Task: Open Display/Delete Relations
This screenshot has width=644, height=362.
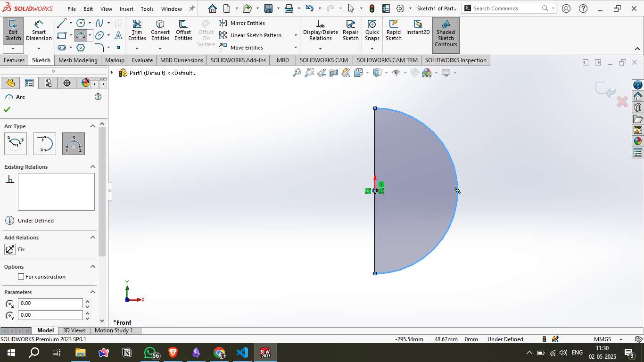Action: coord(321,31)
